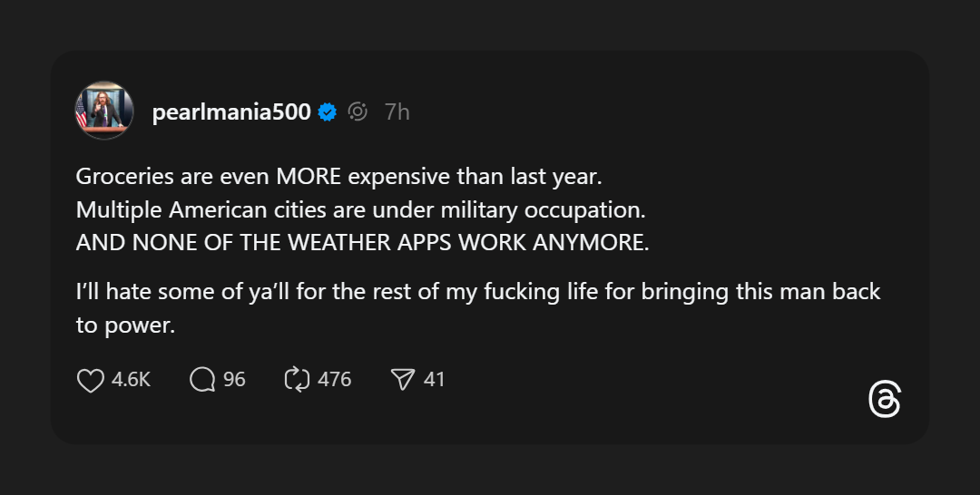Image resolution: width=980 pixels, height=495 pixels.
Task: Click the words "to power." ending the post
Action: tap(124, 325)
